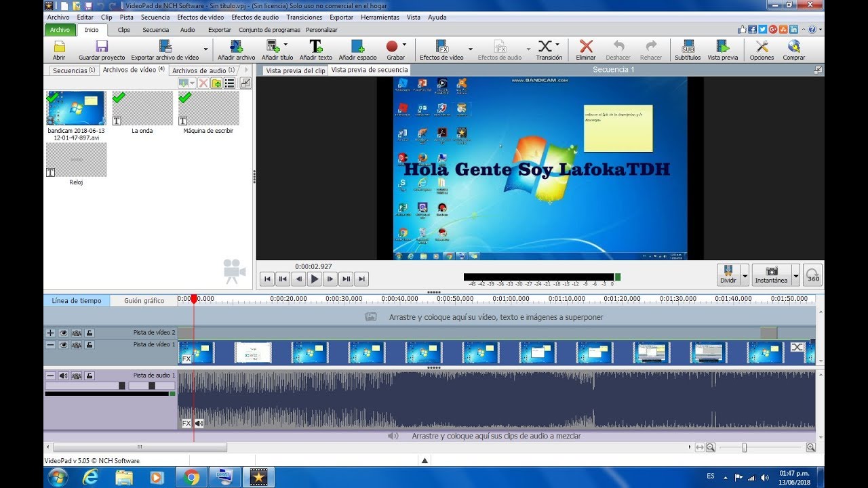Select bandicam 2018-06-13 video thumbnail
The width and height of the screenshot is (868, 488).
76,108
